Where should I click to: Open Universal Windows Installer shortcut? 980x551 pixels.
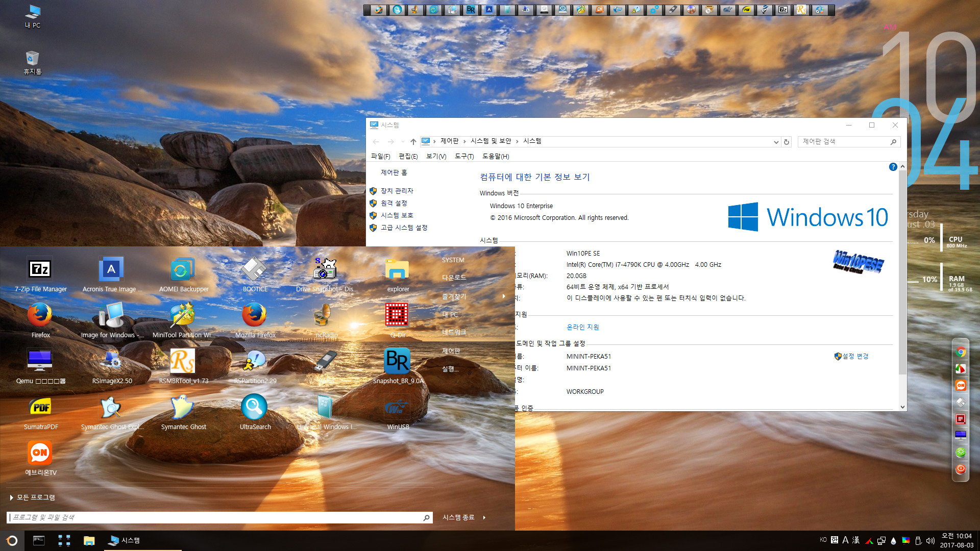click(326, 413)
